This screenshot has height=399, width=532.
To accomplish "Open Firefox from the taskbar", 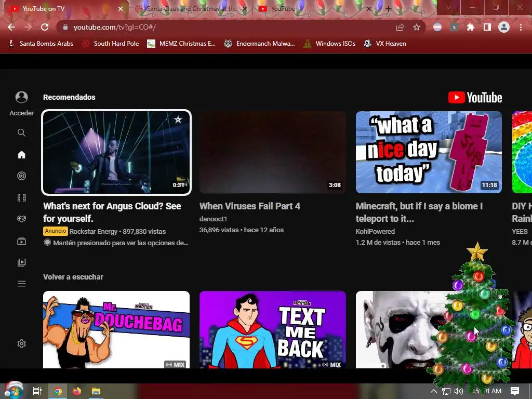I will click(77, 391).
